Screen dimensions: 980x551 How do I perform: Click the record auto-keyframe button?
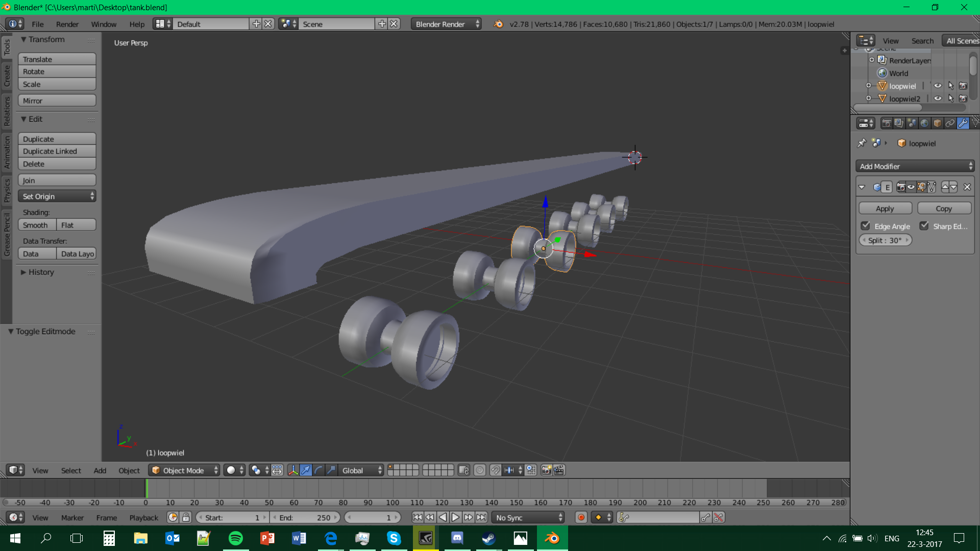click(x=581, y=517)
